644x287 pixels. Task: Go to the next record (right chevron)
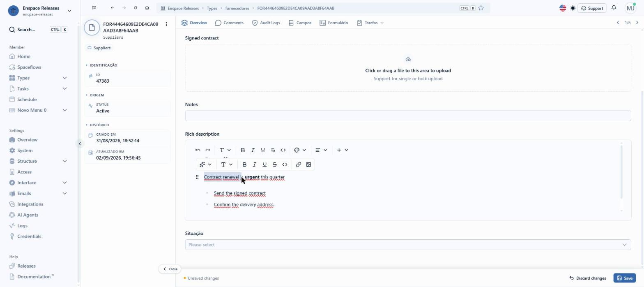(x=637, y=23)
